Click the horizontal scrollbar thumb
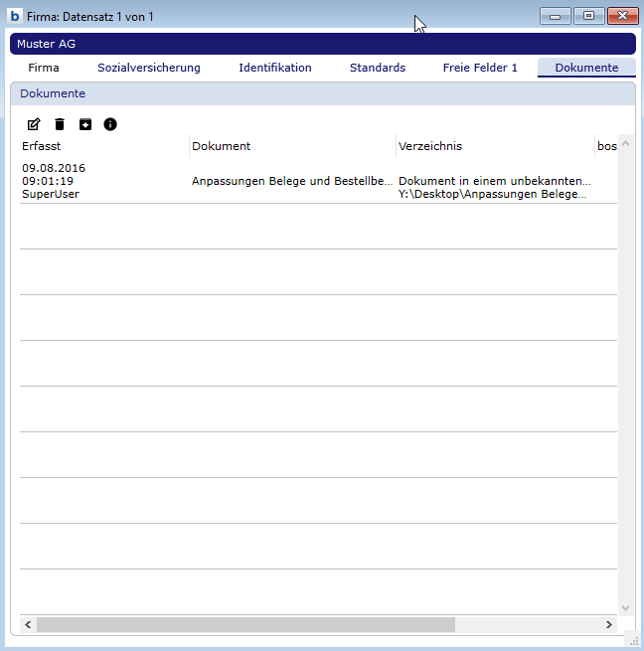The width and height of the screenshot is (644, 651). coord(245,624)
